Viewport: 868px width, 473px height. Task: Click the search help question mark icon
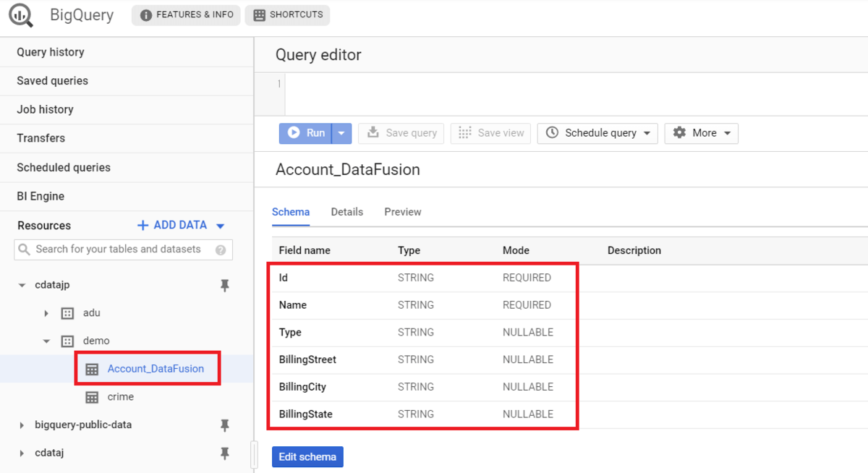coord(221,250)
